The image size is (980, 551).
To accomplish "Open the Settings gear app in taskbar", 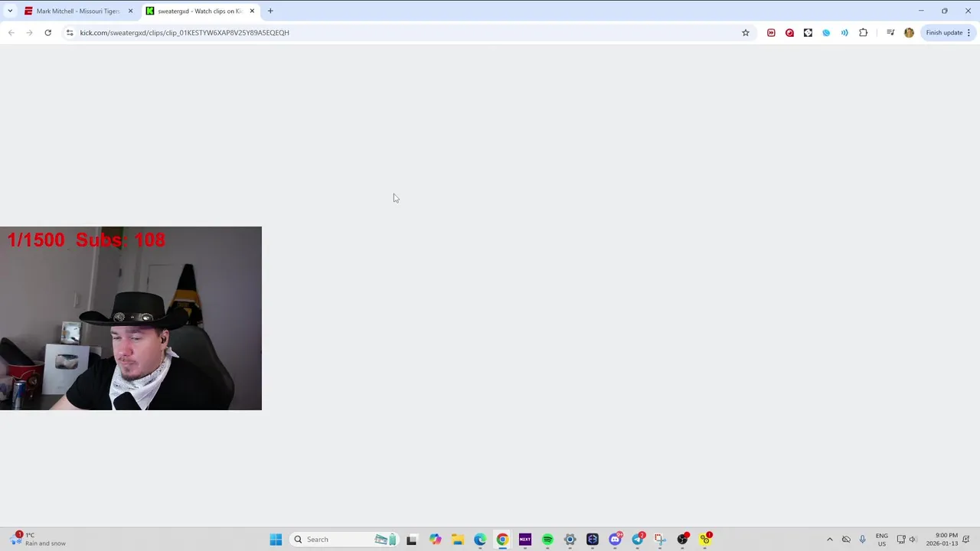I will click(x=570, y=540).
